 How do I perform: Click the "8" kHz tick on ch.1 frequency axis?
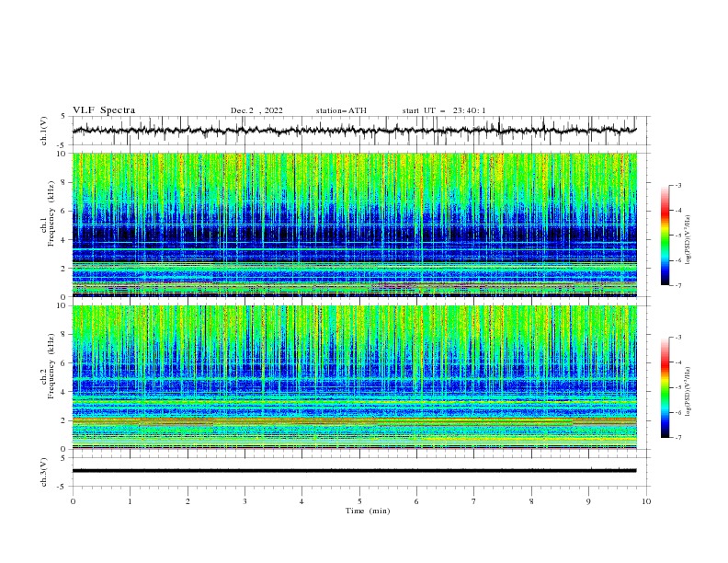pyautogui.click(x=64, y=182)
